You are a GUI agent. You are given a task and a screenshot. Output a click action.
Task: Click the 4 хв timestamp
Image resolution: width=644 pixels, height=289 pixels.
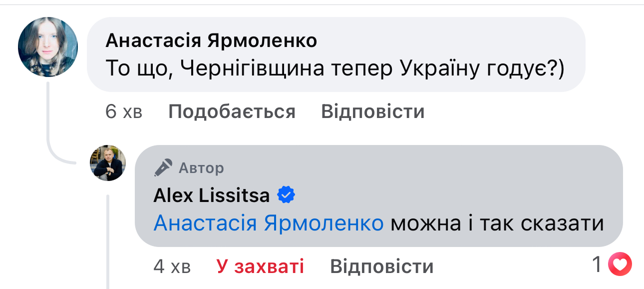coord(172,266)
